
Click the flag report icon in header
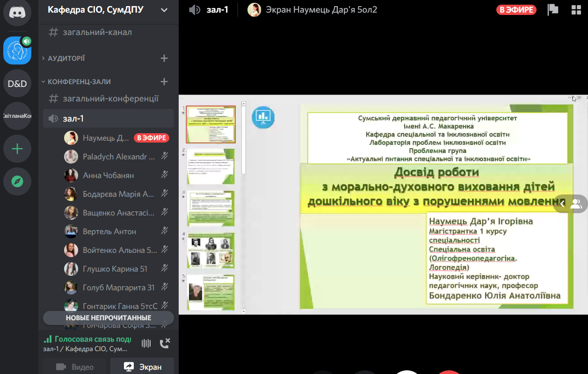pos(553,10)
